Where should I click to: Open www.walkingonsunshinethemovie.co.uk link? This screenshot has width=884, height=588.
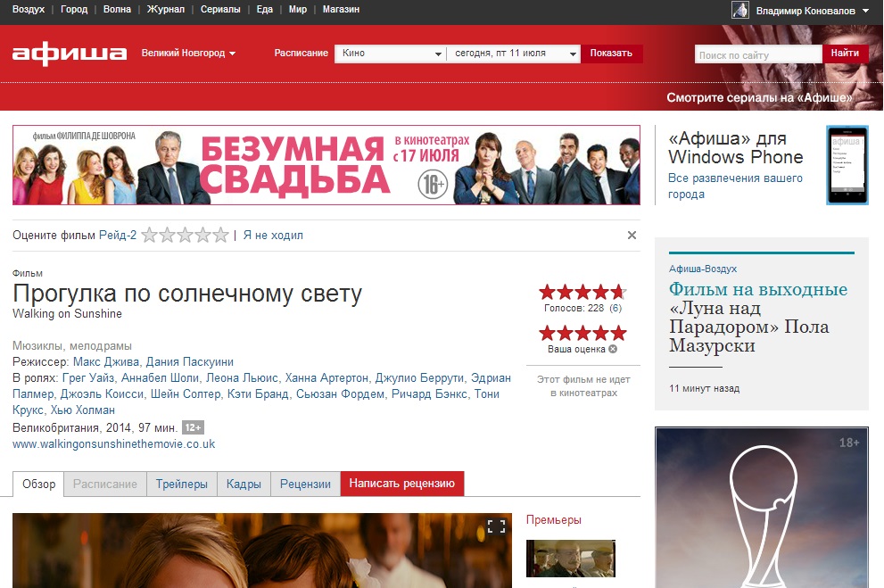tap(114, 443)
